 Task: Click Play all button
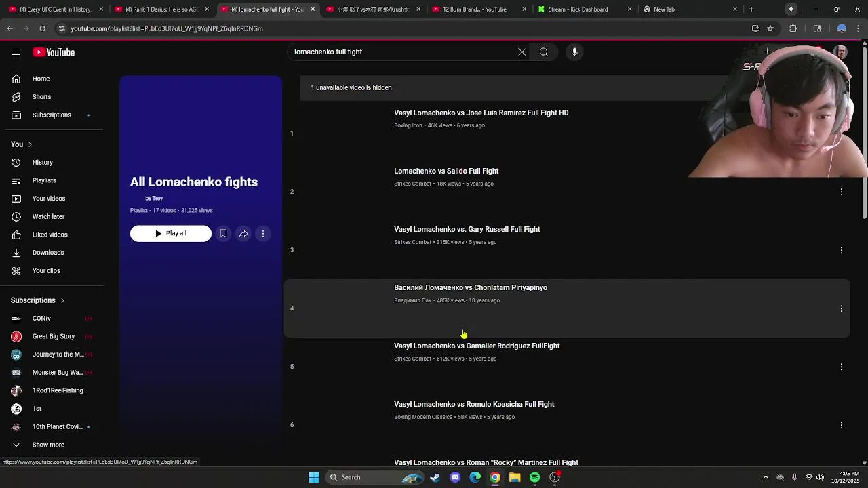click(171, 233)
